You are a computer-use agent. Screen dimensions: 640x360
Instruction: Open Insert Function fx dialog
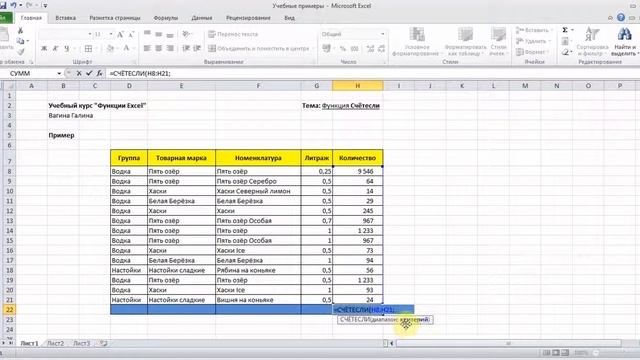click(x=99, y=73)
